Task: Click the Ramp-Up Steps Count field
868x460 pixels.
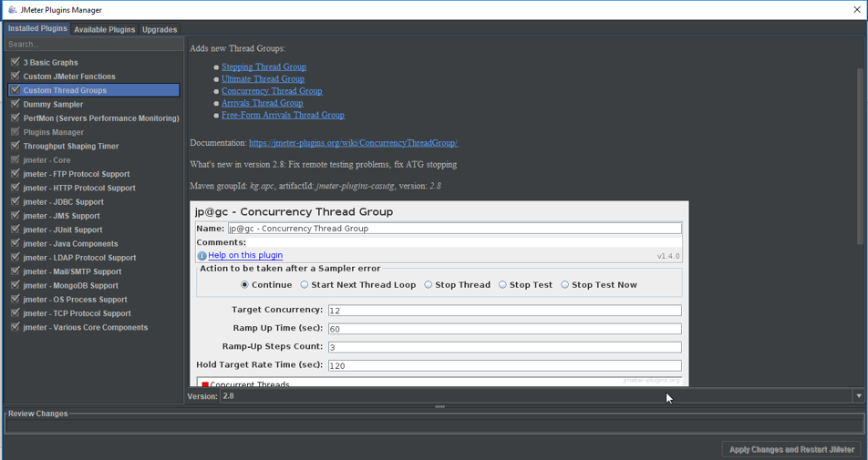Action: [x=505, y=347]
